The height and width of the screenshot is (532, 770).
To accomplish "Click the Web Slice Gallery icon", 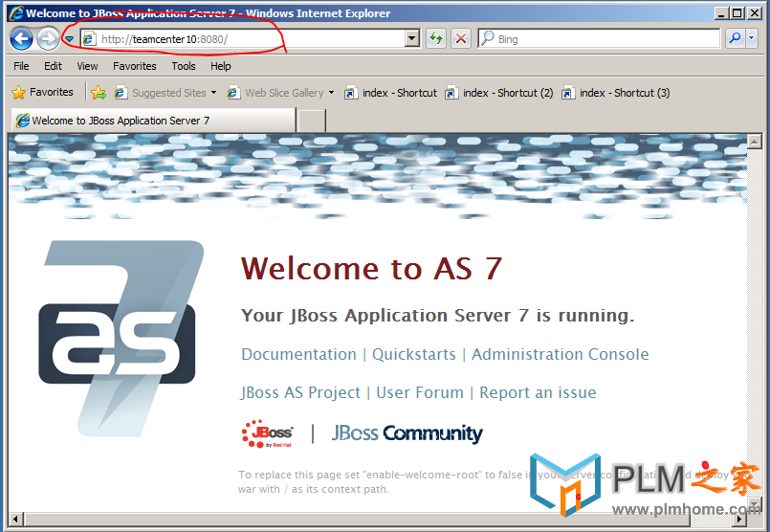I will click(233, 93).
